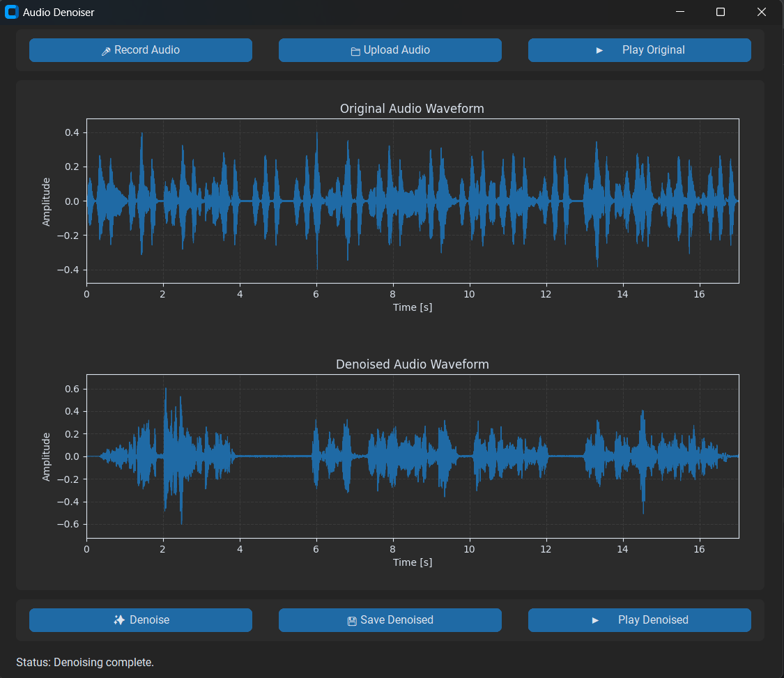Image resolution: width=784 pixels, height=678 pixels.
Task: Click the "Original Audio Waveform" chart title
Action: click(x=412, y=109)
